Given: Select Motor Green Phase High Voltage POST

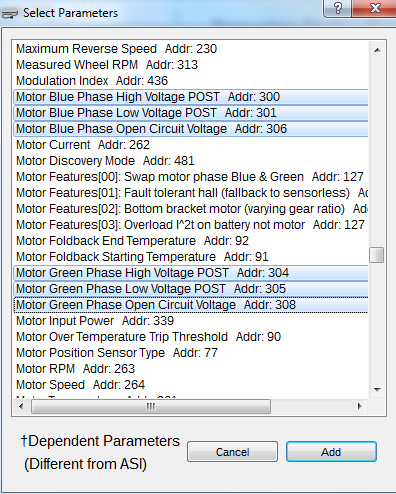Looking at the screenshot, I should point(191,273).
